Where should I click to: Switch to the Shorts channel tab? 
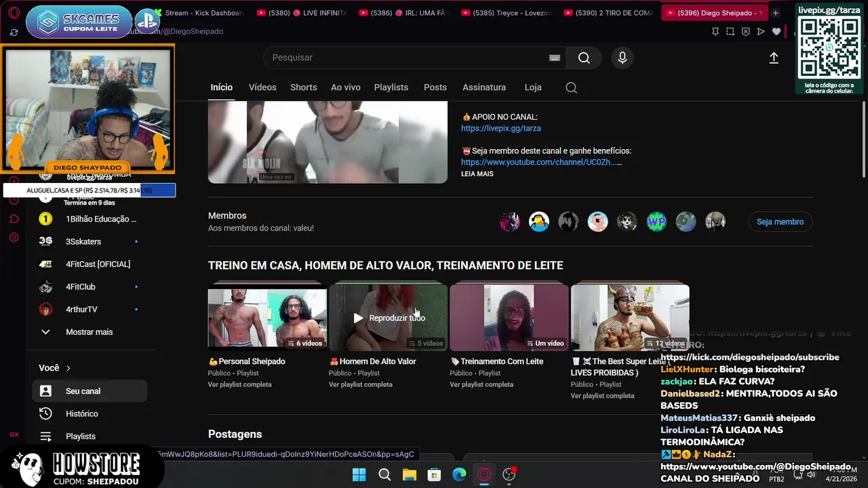[304, 87]
